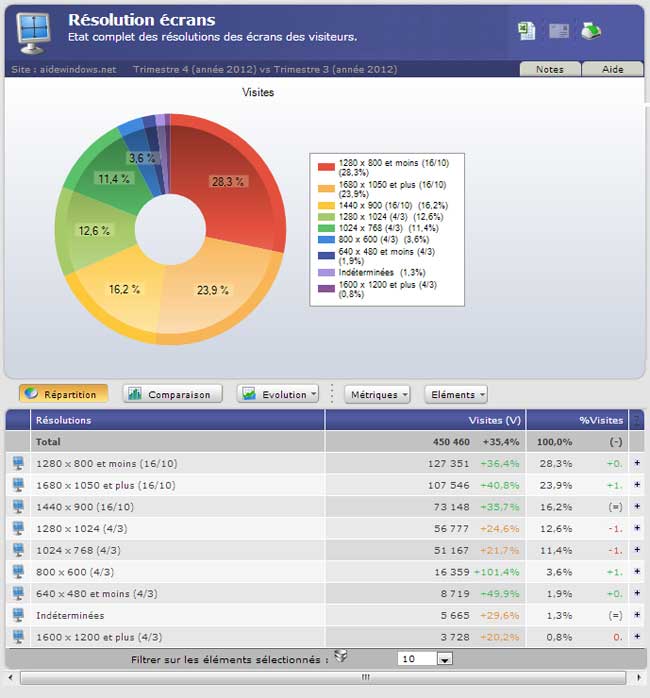Screen dimensions: 650x698
Task: Send the report by email icon
Action: pos(559,31)
